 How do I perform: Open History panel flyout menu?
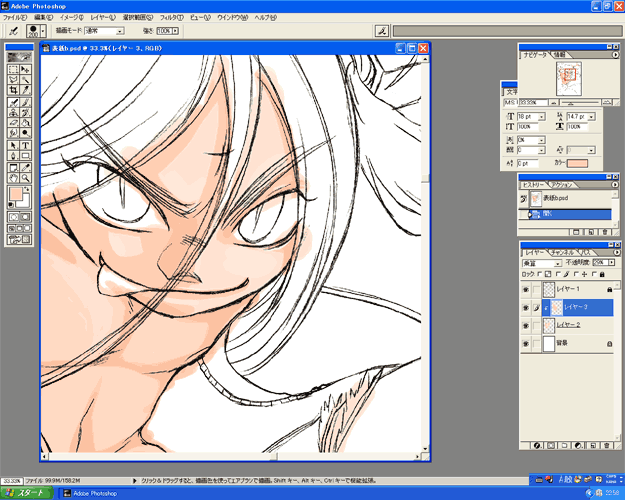tap(616, 185)
